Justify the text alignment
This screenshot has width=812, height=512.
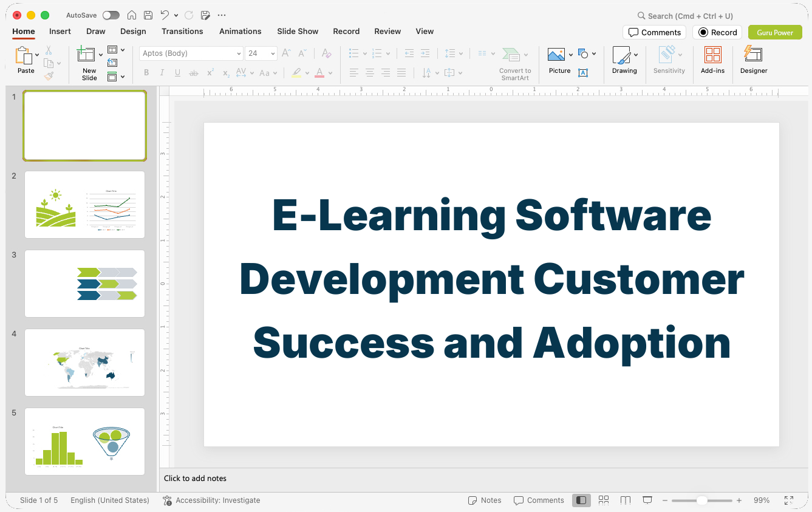(x=401, y=73)
